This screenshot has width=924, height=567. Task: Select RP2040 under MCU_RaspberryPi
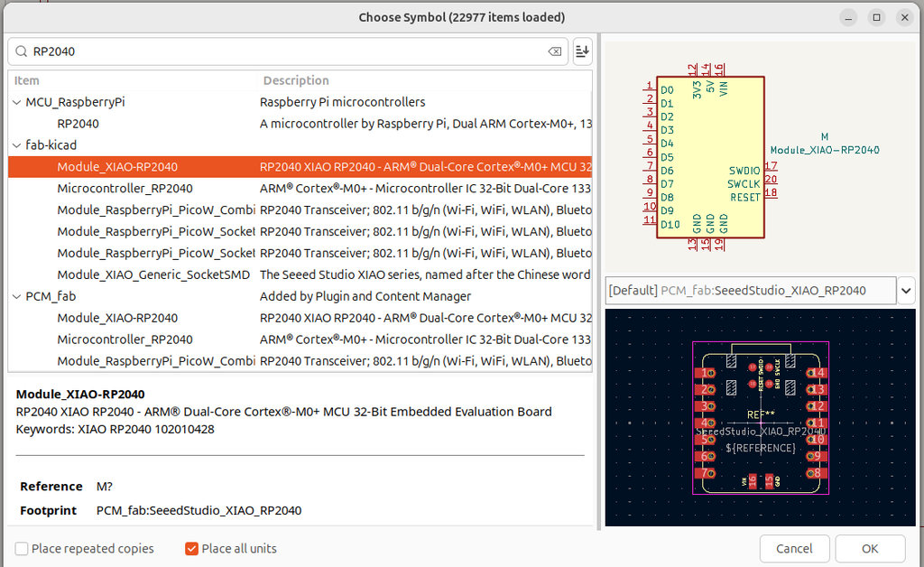coord(300,124)
